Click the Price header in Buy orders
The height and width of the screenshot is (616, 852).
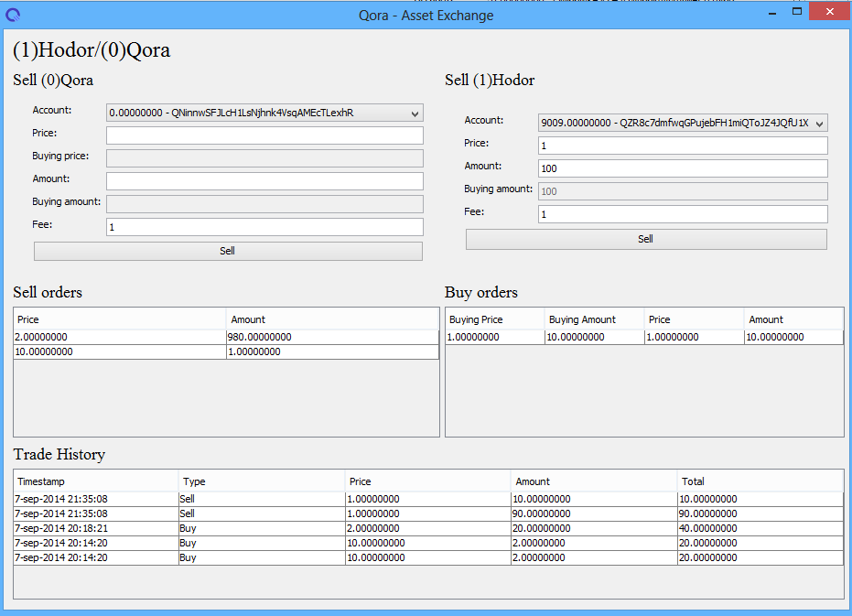coord(694,319)
